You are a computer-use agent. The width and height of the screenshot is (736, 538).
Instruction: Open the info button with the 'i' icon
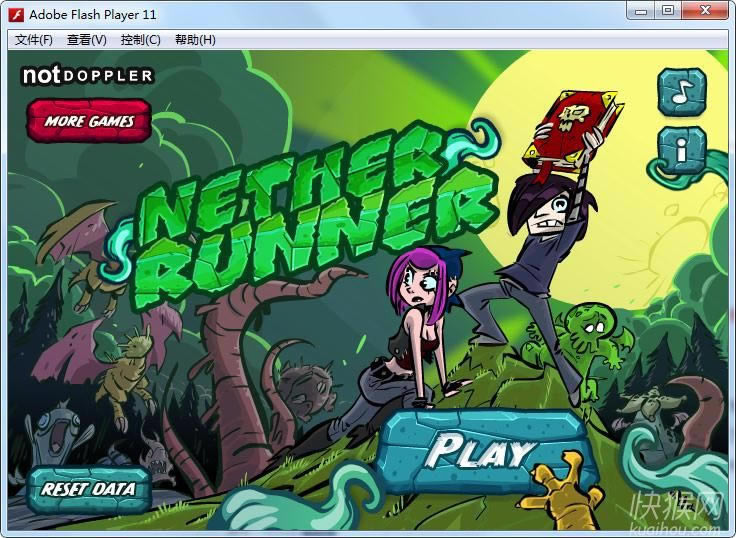point(682,150)
